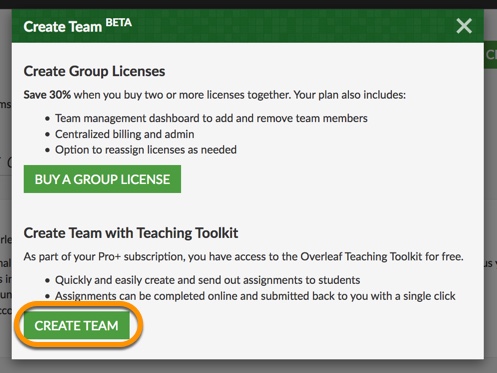Select the Create Team with Teaching Toolkit heading
Image resolution: width=497 pixels, height=373 pixels.
tap(131, 233)
